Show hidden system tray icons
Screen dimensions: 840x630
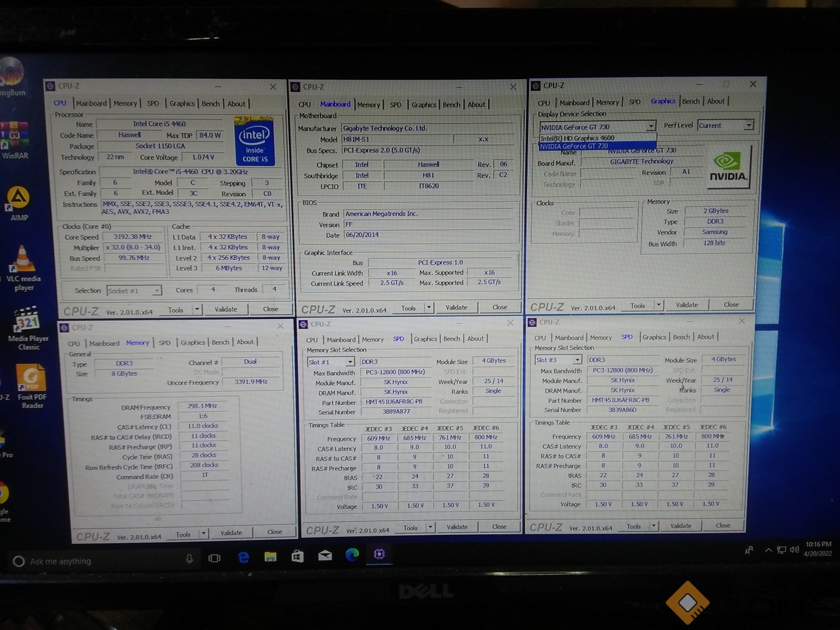[x=768, y=550]
